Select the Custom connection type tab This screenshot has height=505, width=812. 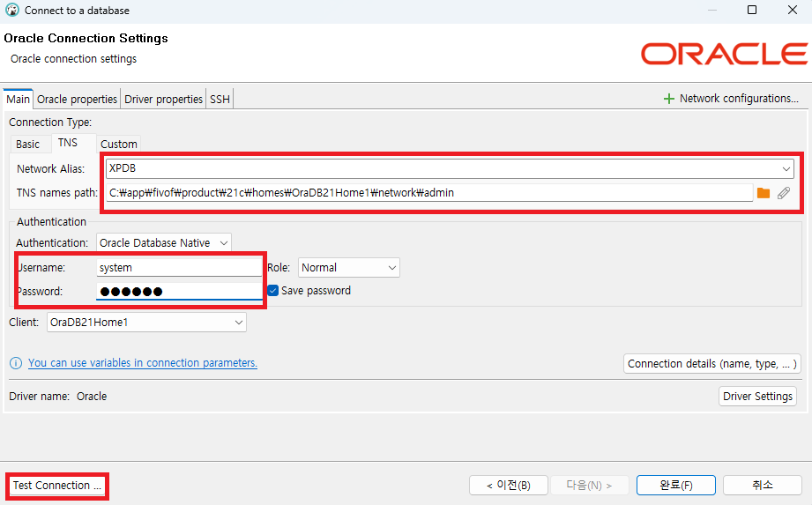(x=119, y=144)
